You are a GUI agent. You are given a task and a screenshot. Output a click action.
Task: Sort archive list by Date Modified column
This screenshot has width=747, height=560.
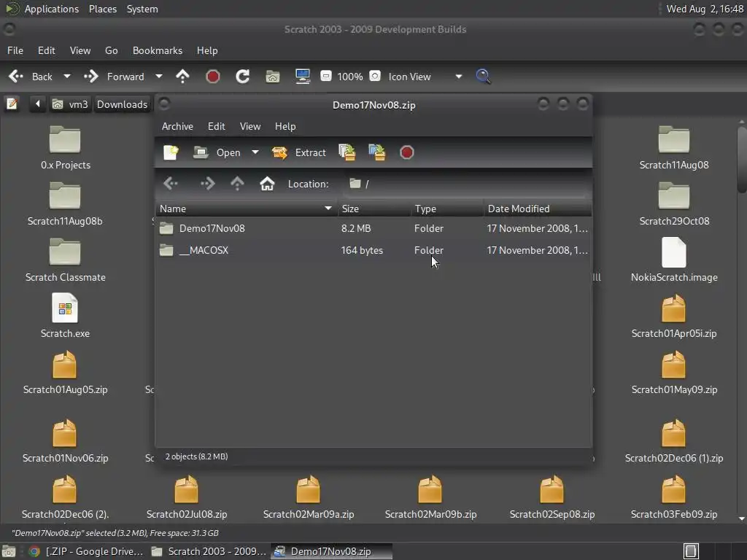pyautogui.click(x=538, y=209)
